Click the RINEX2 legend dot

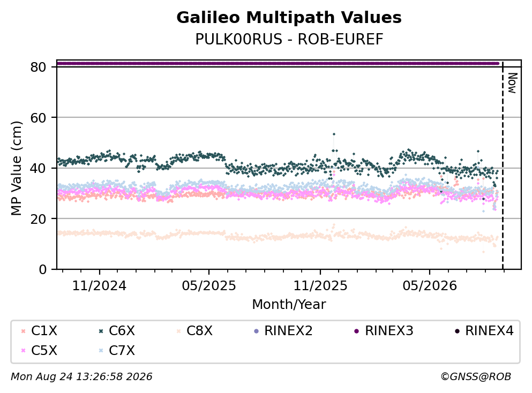(x=257, y=331)
